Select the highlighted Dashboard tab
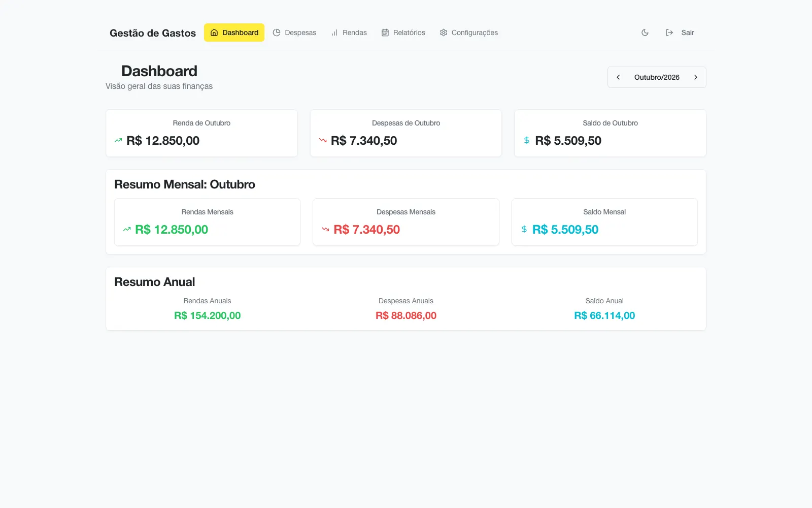The image size is (812, 508). pos(234,33)
